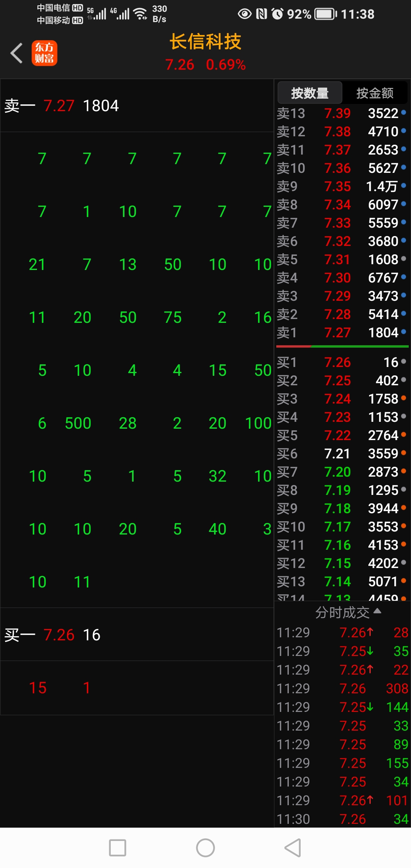Tap the Android back triangle button
Screen dimensions: 411x868
(x=293, y=848)
